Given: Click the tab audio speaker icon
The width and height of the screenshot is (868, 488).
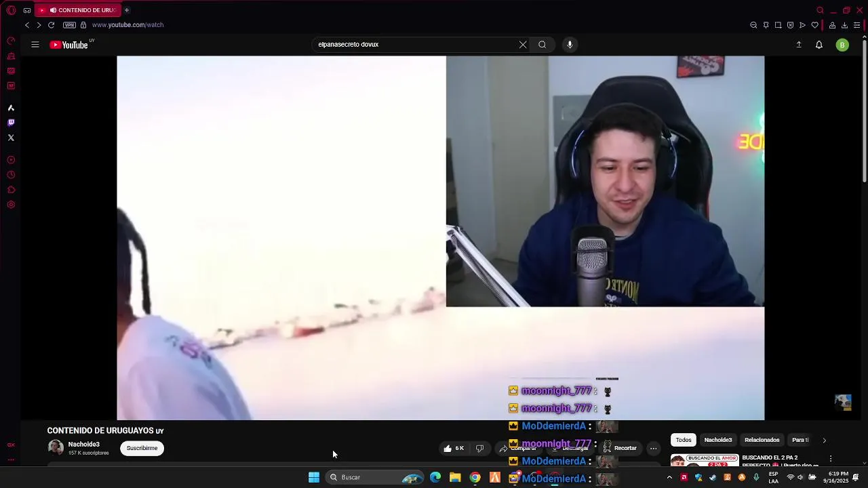Looking at the screenshot, I should pyautogui.click(x=53, y=10).
